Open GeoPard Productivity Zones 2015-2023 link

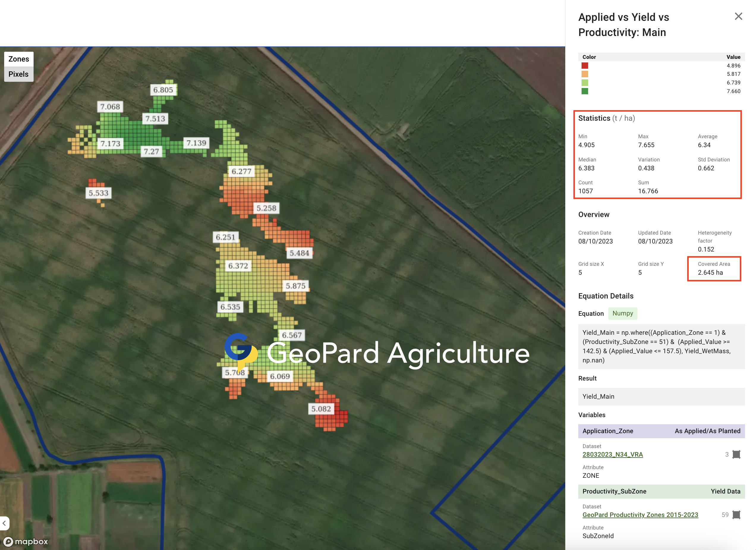click(x=640, y=515)
